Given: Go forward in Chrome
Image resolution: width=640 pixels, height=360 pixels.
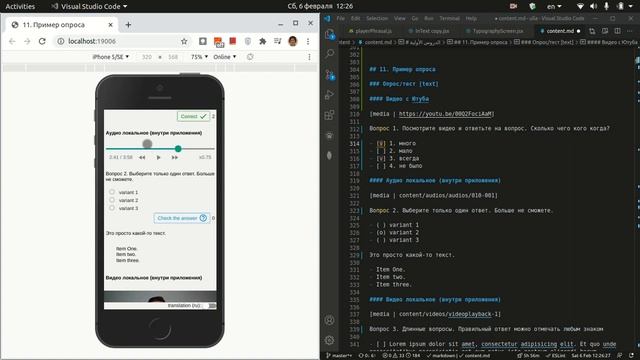Looking at the screenshot, I should coord(27,41).
